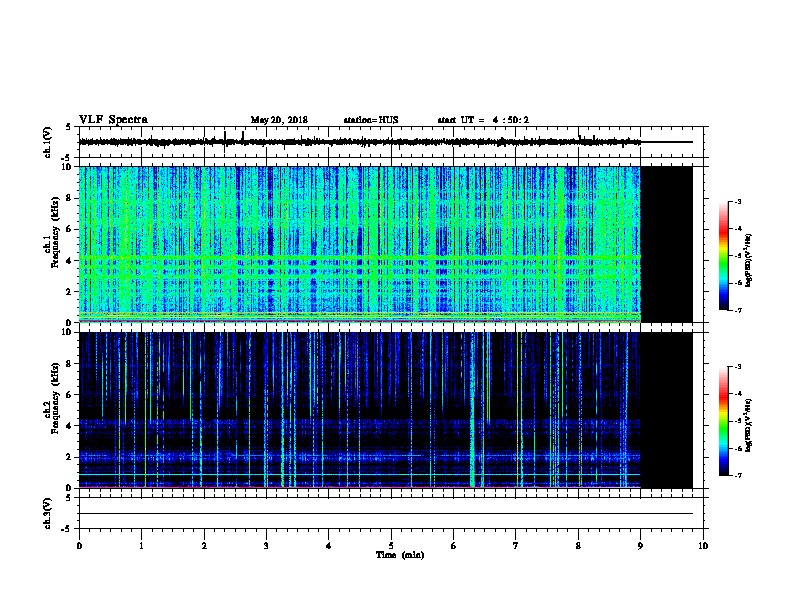Click the 'VLF Spectra' plot title
The width and height of the screenshot is (792, 612).
click(x=113, y=120)
